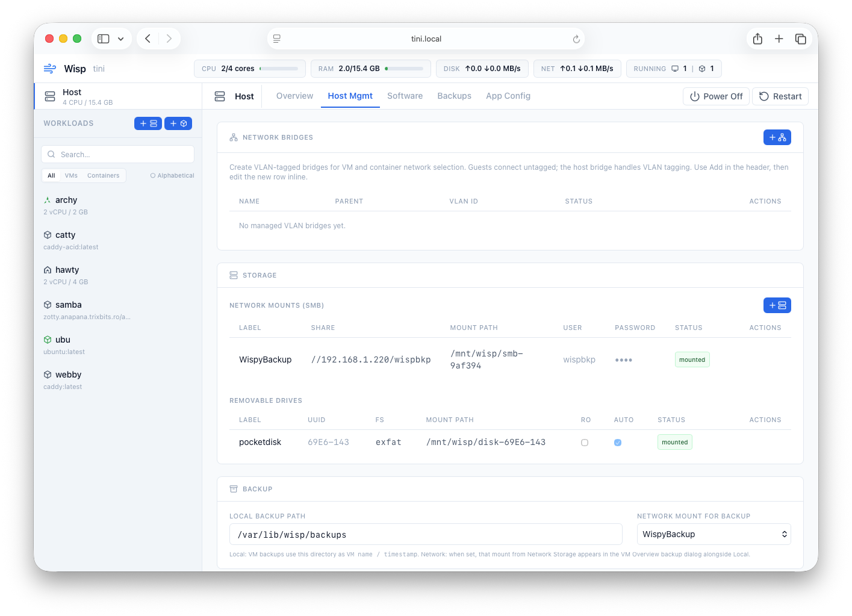Add a new network bridge

click(x=777, y=137)
